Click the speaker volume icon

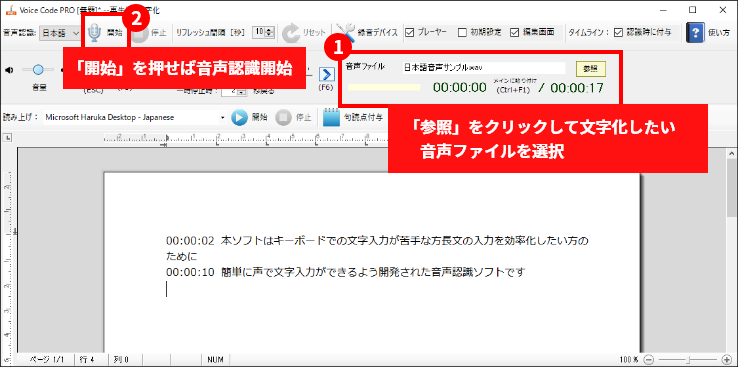[9, 70]
